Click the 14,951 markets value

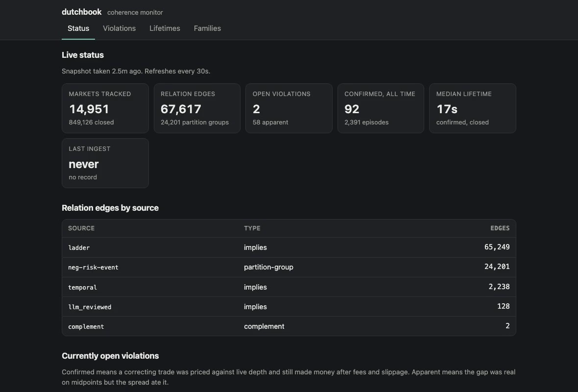pos(89,109)
